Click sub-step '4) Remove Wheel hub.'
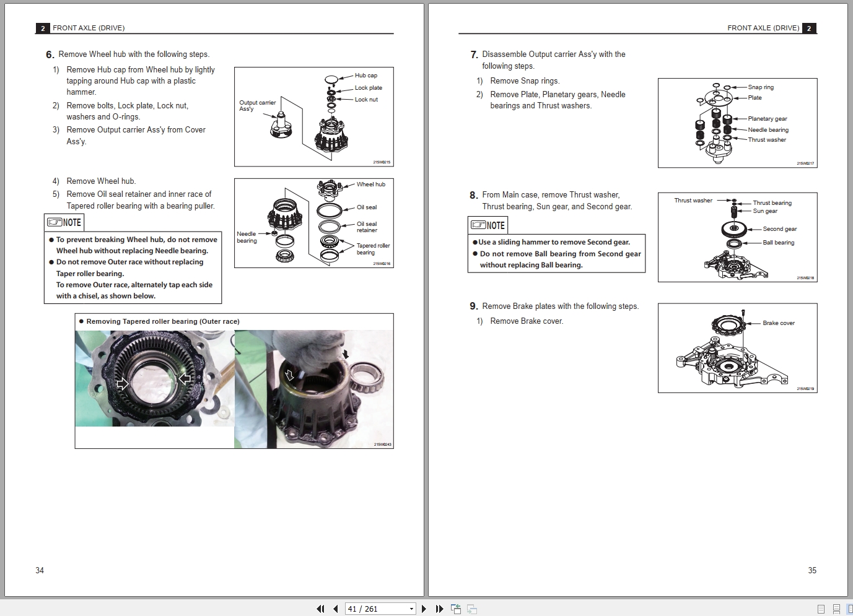 tap(94, 181)
